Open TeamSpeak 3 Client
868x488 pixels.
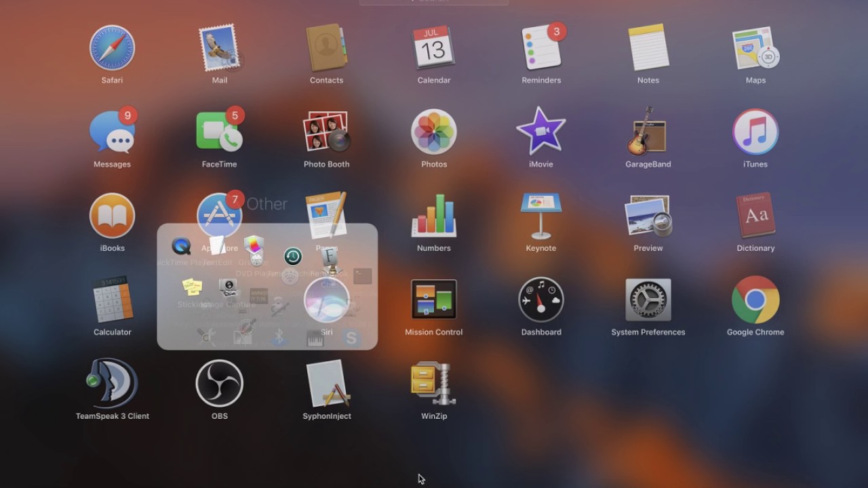point(113,384)
